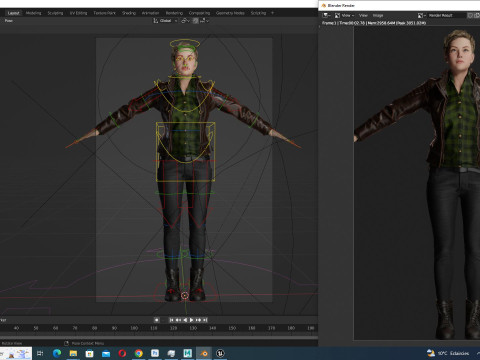Open the Texture Paint workspace tab
The height and width of the screenshot is (360, 480).
[105, 13]
